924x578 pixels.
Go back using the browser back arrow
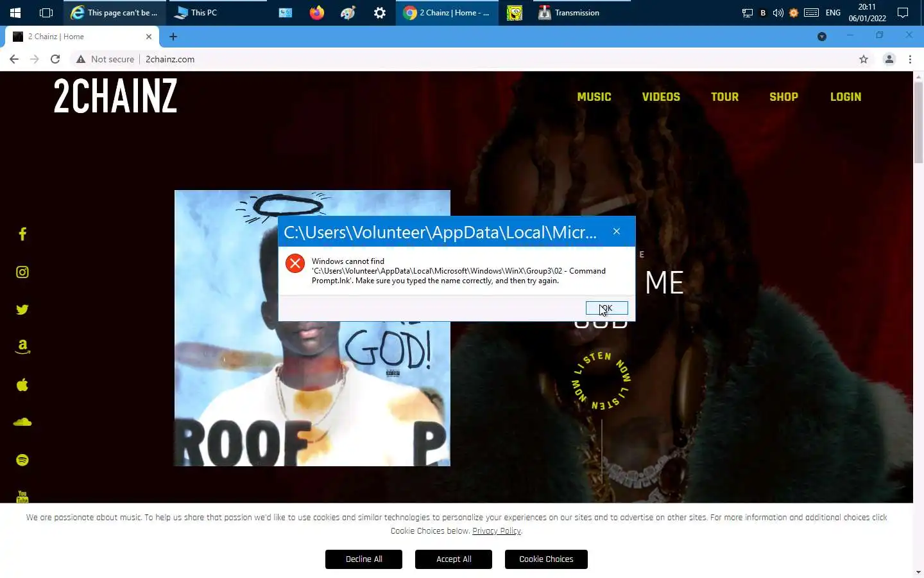[x=14, y=59]
